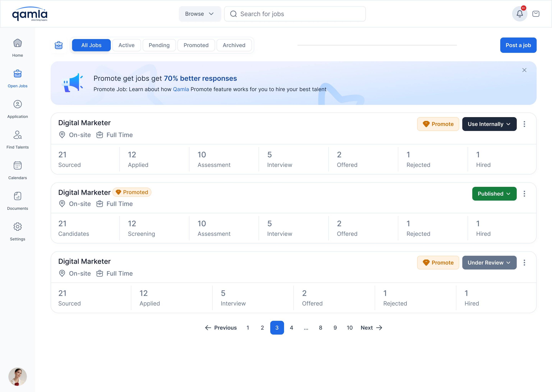Screen dimensions: 552x392
Task: Select the Open Jobs sidebar icon
Action: click(17, 74)
